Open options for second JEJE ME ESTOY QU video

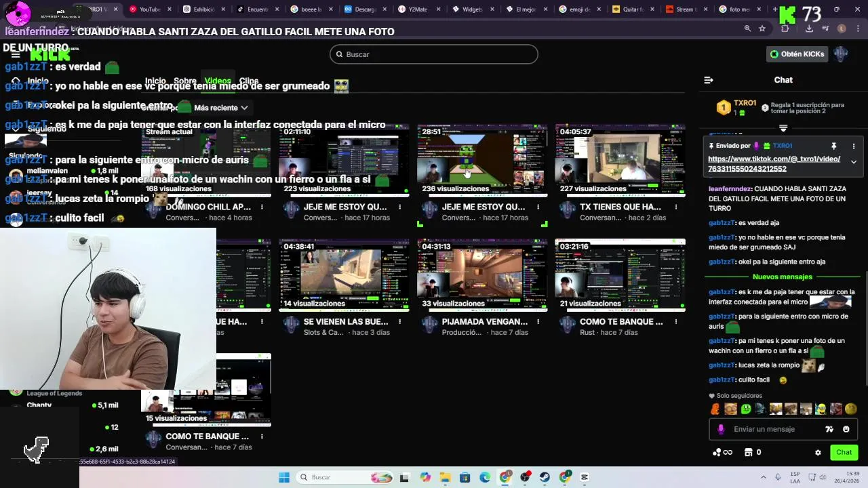pyautogui.click(x=538, y=207)
